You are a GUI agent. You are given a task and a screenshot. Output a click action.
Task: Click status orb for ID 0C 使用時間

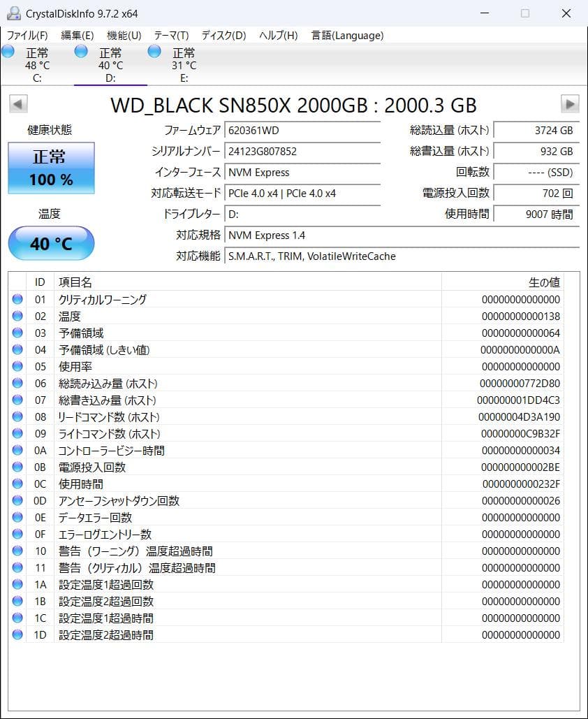pos(17,484)
